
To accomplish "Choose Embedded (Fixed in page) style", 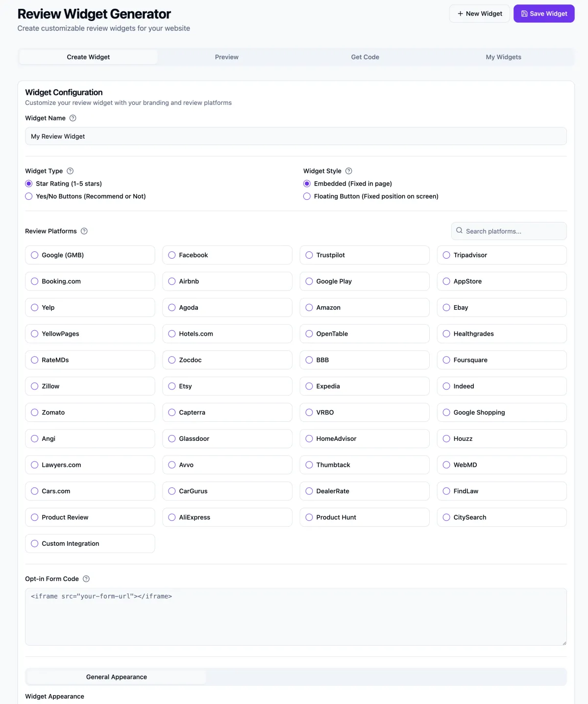I will (307, 184).
